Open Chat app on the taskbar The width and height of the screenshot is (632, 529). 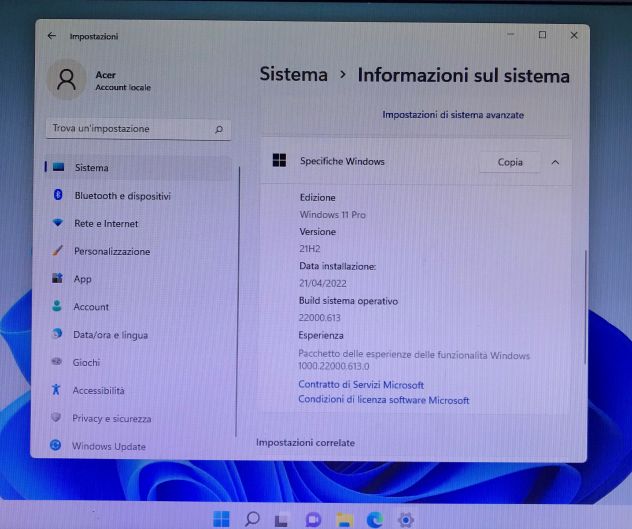point(313,519)
